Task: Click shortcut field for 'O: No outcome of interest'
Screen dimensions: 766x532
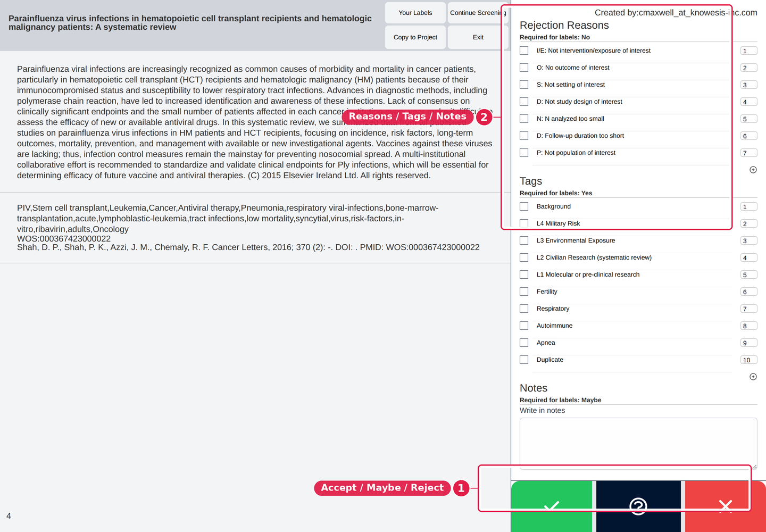Action: point(749,68)
